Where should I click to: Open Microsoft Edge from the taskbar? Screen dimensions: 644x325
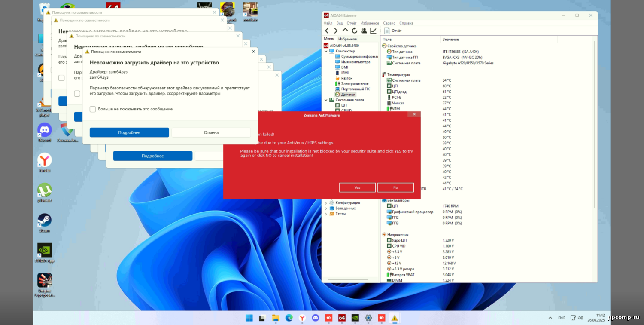click(x=289, y=318)
